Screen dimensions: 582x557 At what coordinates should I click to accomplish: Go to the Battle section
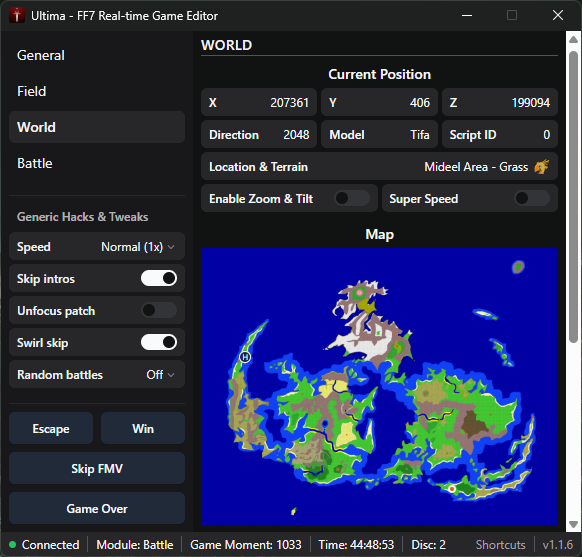point(97,163)
